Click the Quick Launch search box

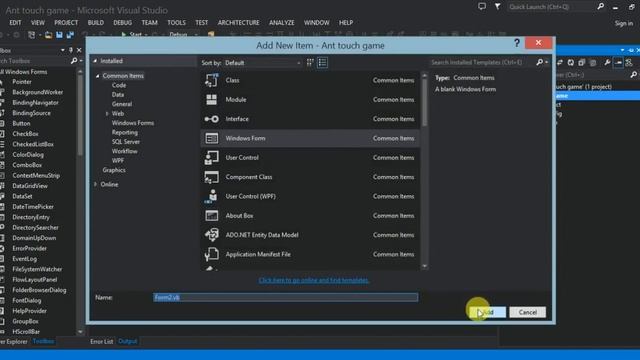coord(551,7)
